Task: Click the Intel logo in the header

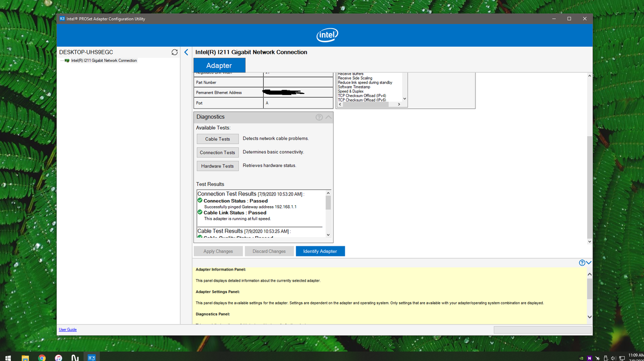Action: 327,35
